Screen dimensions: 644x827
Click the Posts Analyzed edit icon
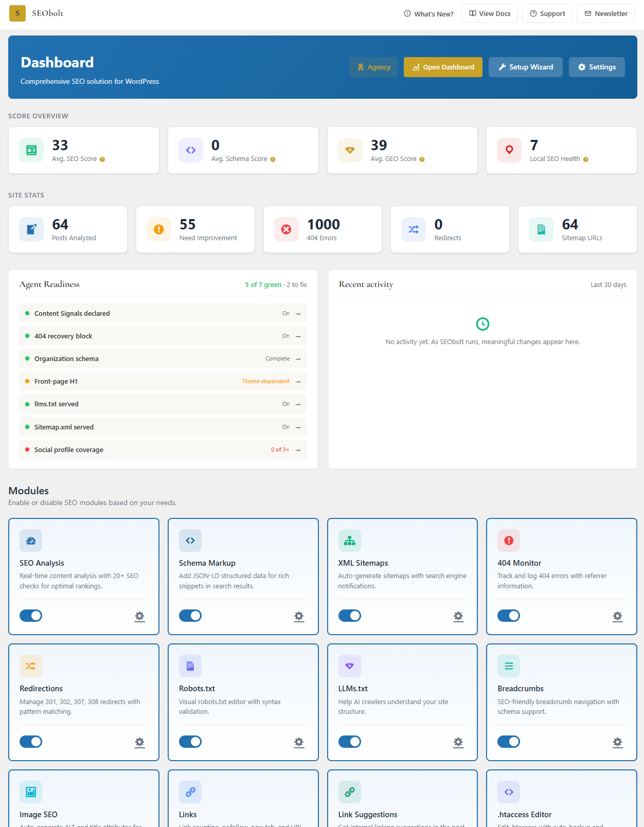point(31,229)
